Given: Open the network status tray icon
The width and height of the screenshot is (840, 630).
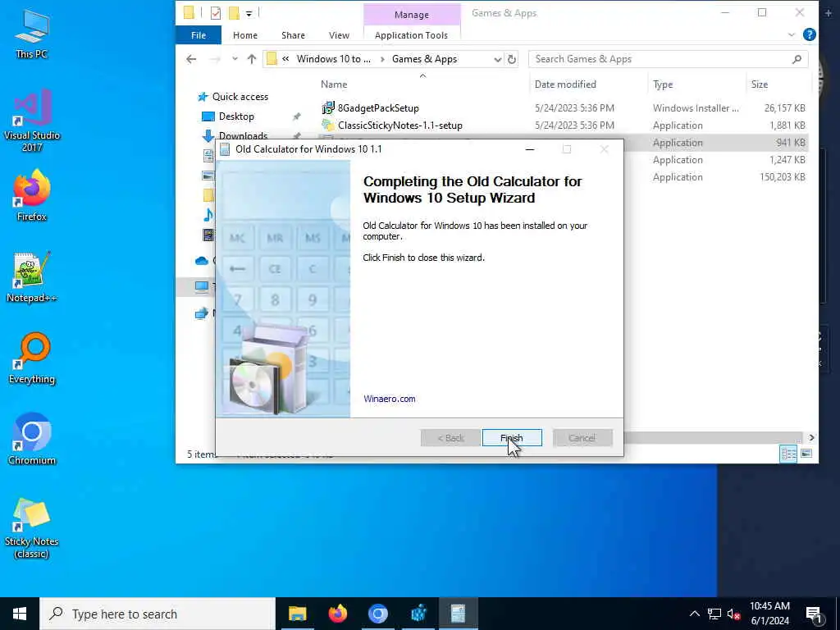Looking at the screenshot, I should tap(714, 614).
